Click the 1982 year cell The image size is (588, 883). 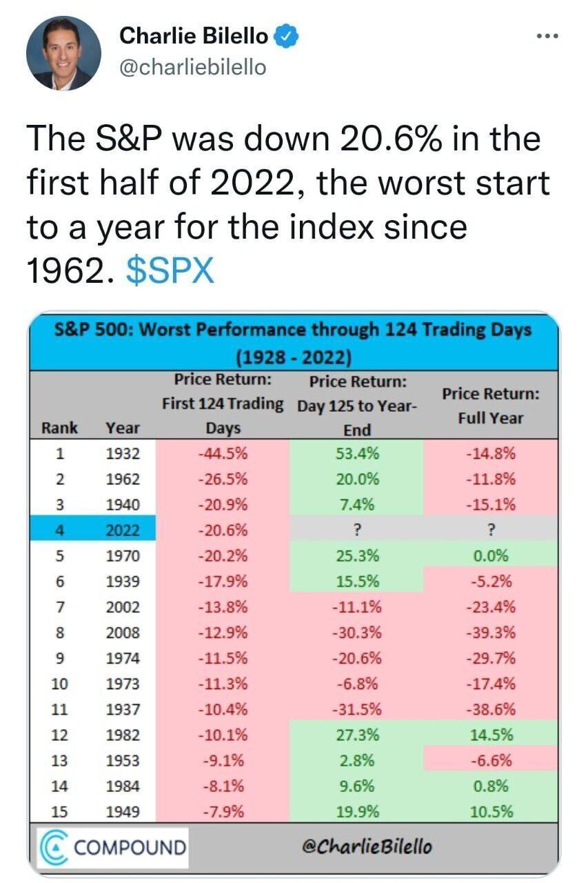(123, 735)
